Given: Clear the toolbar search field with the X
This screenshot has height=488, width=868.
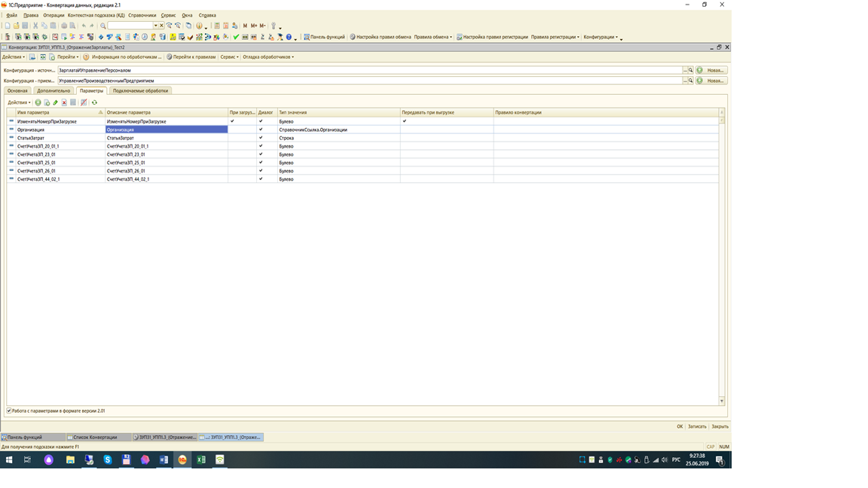Looking at the screenshot, I should tap(162, 26).
